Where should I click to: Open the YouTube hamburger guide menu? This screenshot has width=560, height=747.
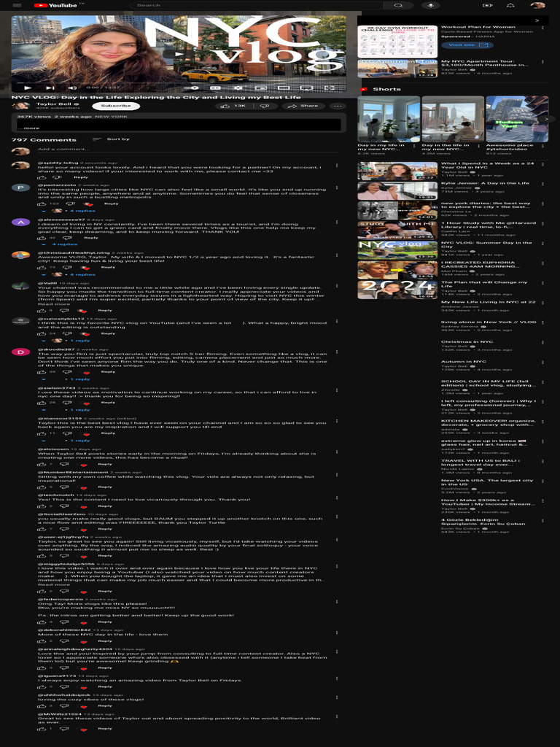coord(17,5)
